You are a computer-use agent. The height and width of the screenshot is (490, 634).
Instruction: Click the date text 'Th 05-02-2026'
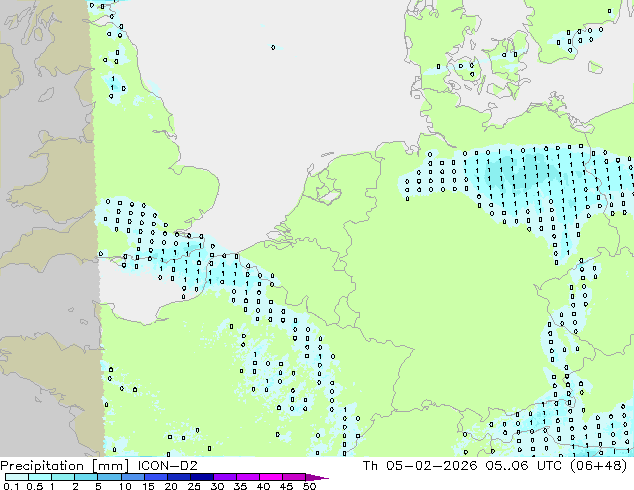[420, 466]
